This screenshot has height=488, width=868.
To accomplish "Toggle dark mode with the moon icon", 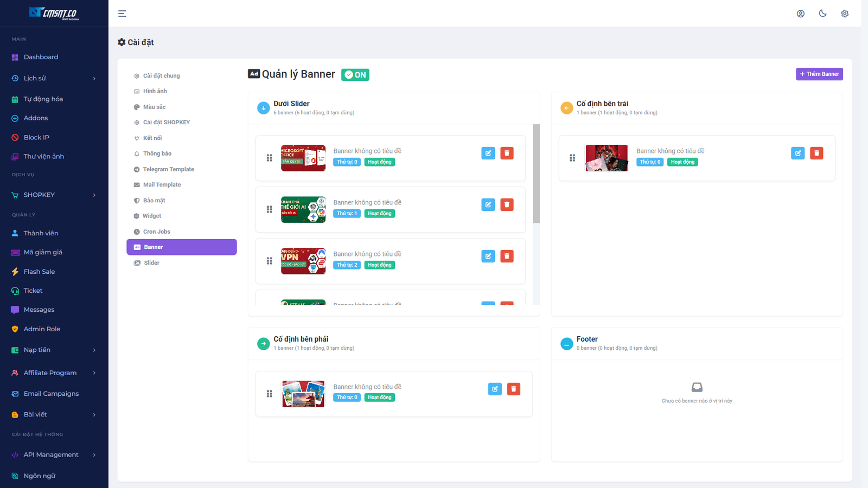I will pyautogui.click(x=822, y=13).
